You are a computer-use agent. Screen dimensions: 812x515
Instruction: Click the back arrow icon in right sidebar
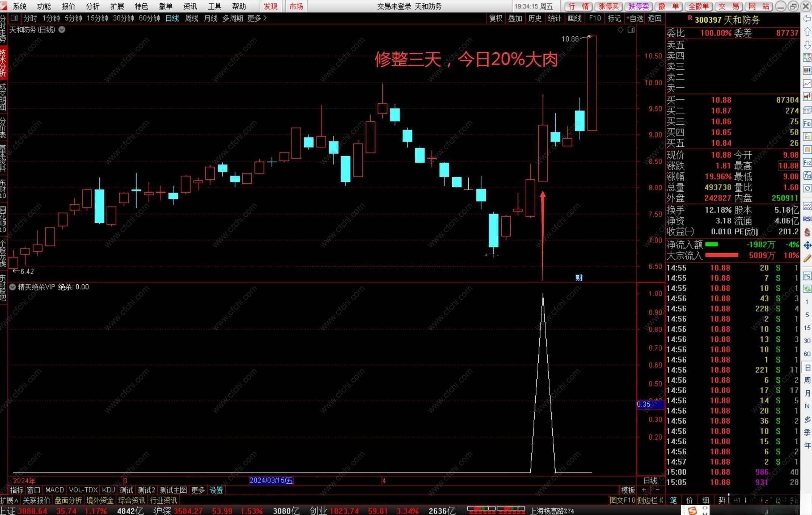tap(807, 19)
